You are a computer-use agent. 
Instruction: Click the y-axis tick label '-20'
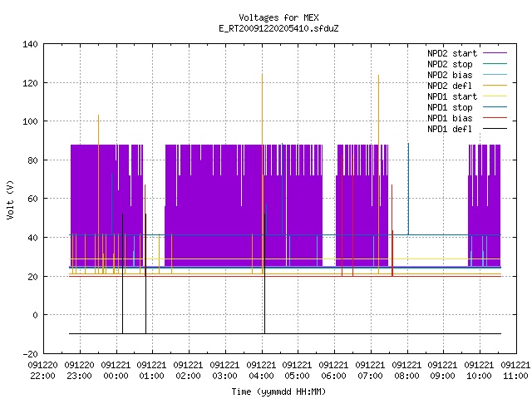(30, 354)
